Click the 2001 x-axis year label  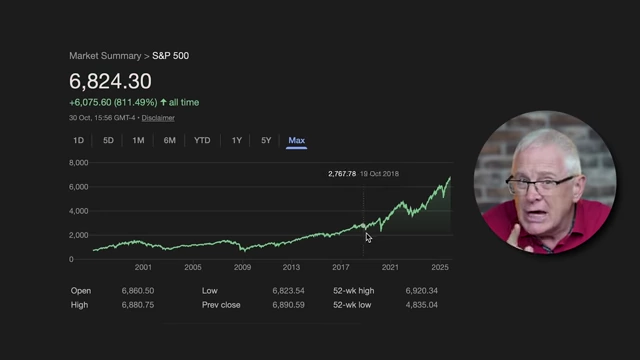click(143, 267)
